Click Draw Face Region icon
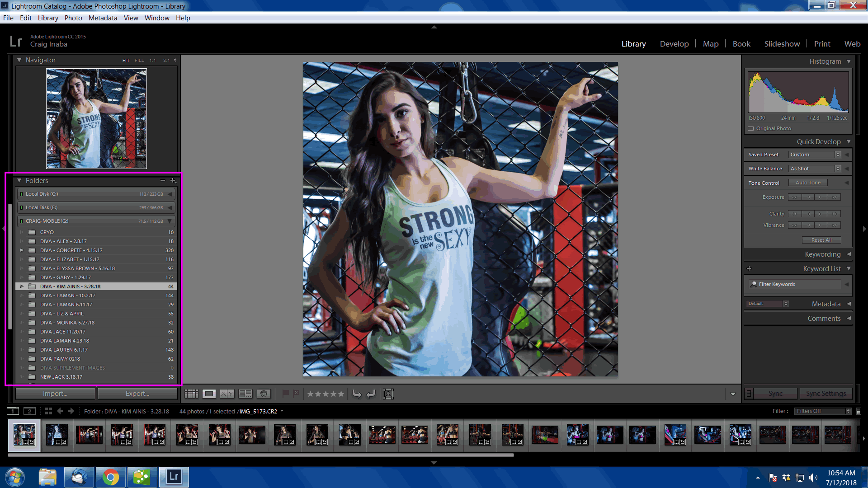This screenshot has height=488, width=868. 388,394
